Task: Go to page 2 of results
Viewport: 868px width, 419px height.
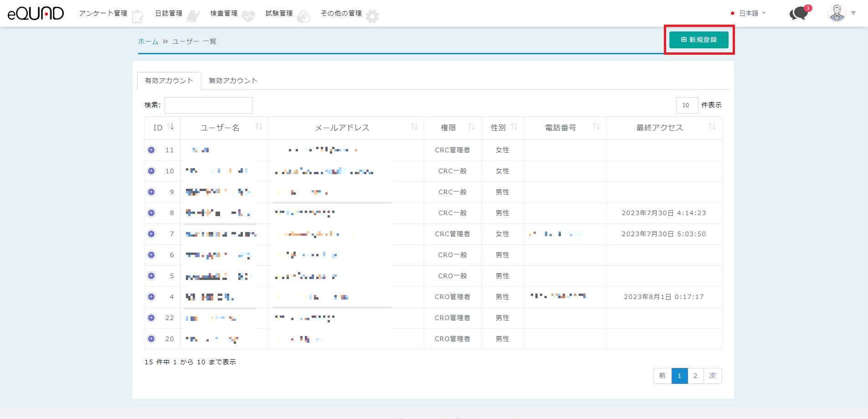Action: point(695,376)
